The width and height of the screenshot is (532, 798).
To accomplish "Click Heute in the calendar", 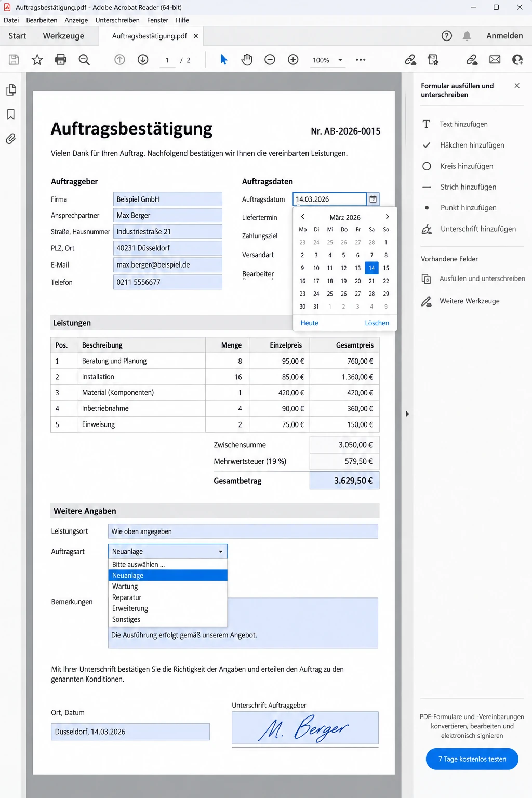I will pyautogui.click(x=309, y=323).
